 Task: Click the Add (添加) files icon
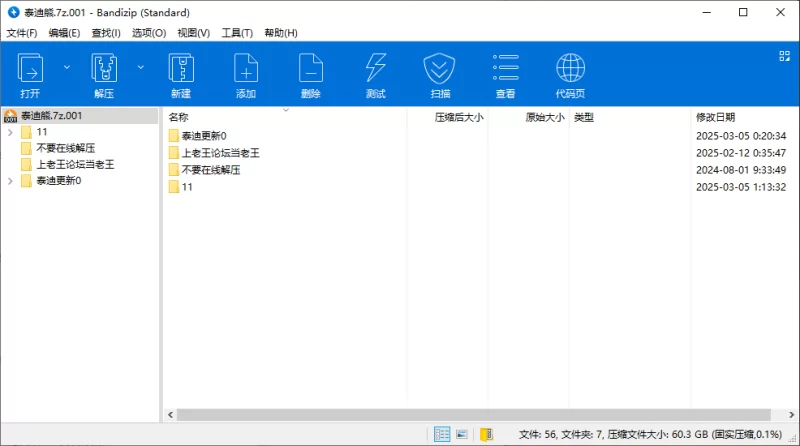click(x=246, y=68)
